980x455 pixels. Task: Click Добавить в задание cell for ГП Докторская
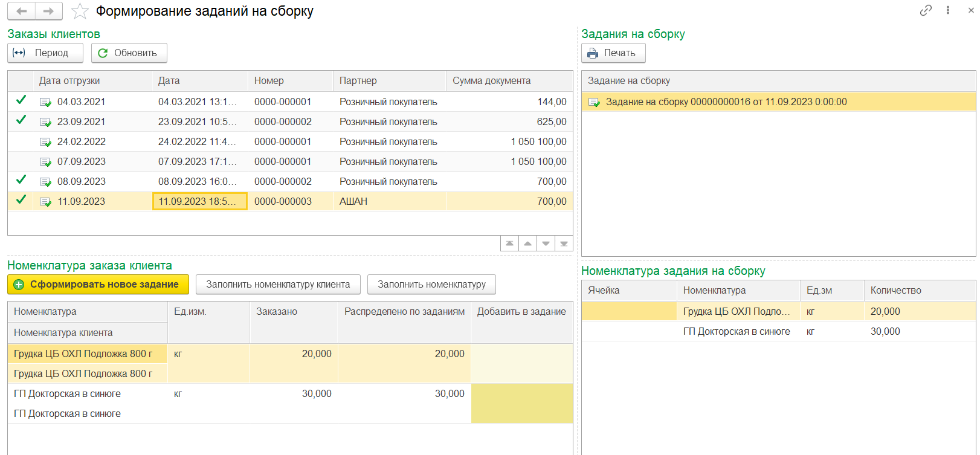point(522,403)
